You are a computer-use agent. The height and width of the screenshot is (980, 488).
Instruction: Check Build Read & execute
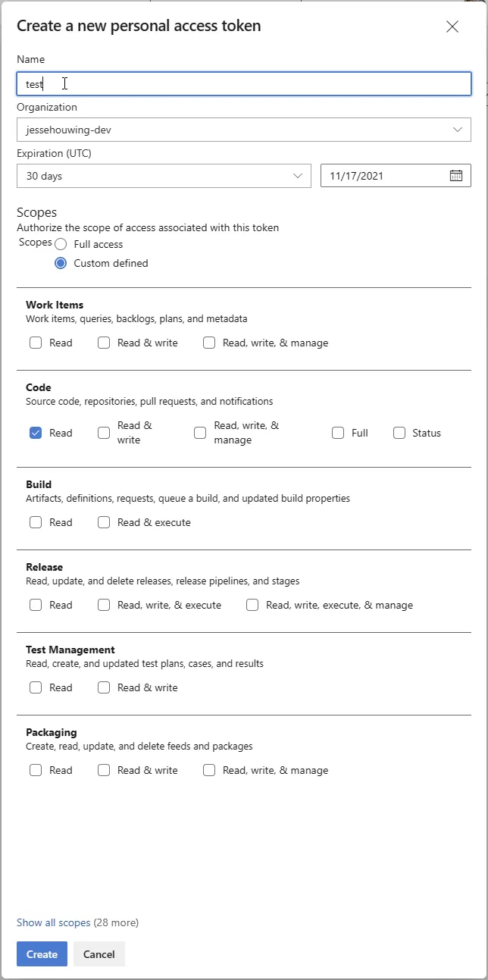tap(104, 522)
